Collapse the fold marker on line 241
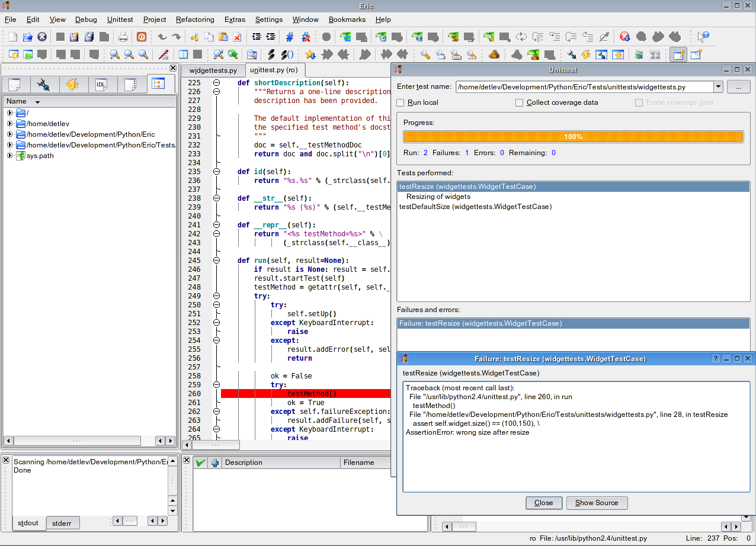Viewport: 756px width, 546px height. 217,225
